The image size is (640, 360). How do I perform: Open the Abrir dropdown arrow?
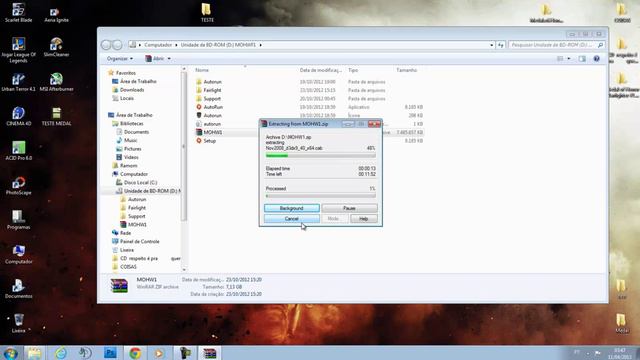169,59
